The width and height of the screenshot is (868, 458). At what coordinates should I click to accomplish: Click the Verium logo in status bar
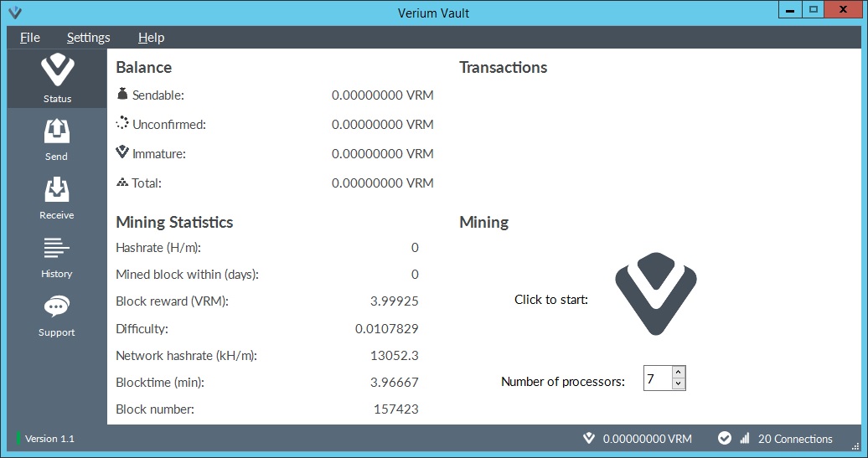[589, 439]
